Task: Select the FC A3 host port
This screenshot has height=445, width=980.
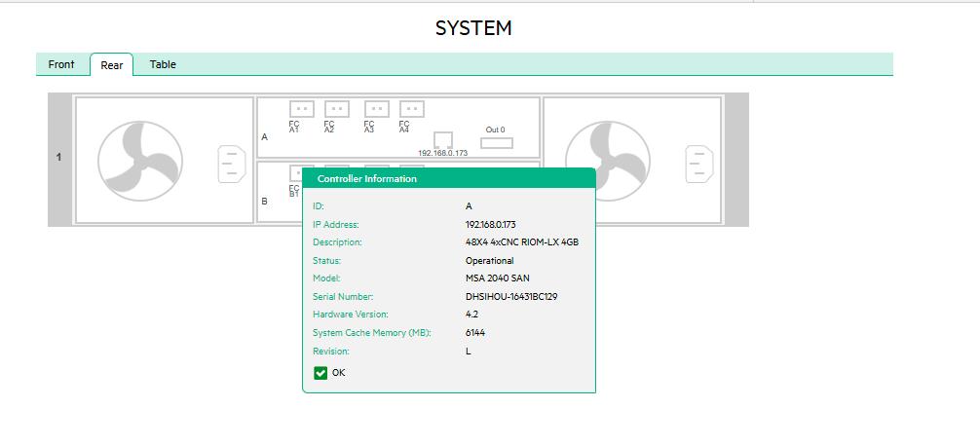Action: (377, 109)
